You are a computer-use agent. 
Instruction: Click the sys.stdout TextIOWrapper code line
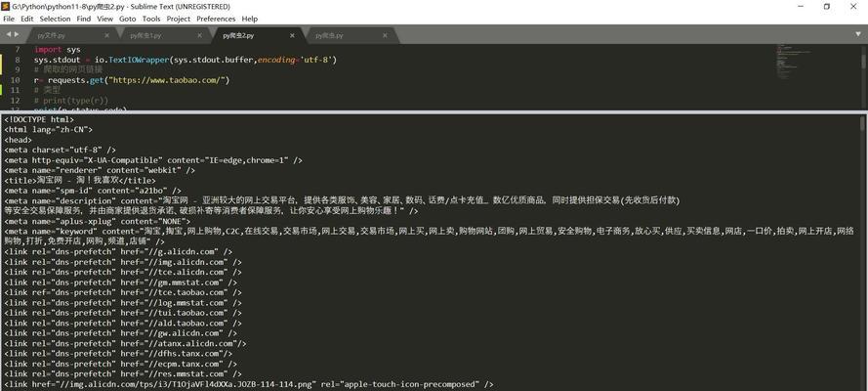pos(186,60)
